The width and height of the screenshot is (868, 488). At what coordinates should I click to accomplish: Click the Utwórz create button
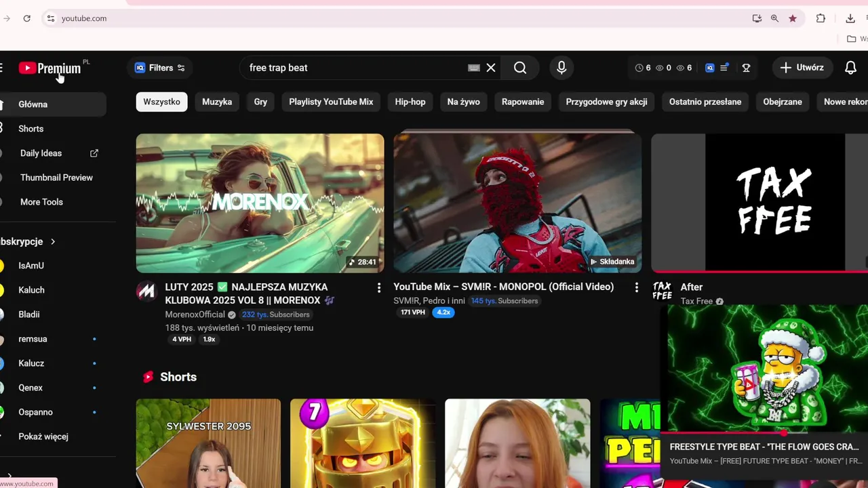pyautogui.click(x=802, y=68)
